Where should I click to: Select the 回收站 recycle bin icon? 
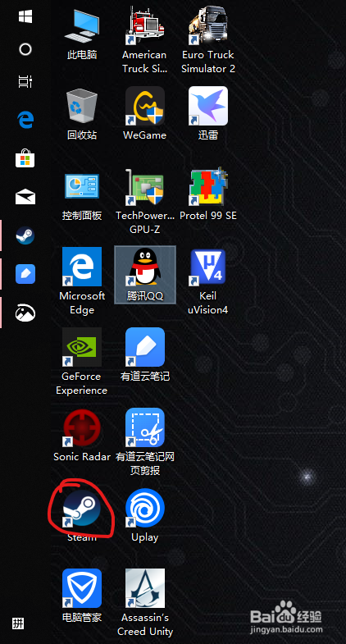click(82, 115)
